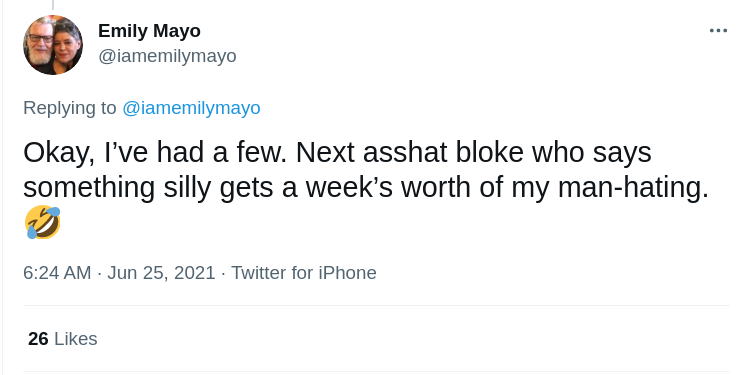Select the word Likes beside the count
This screenshot has width=748, height=375.
click(76, 339)
